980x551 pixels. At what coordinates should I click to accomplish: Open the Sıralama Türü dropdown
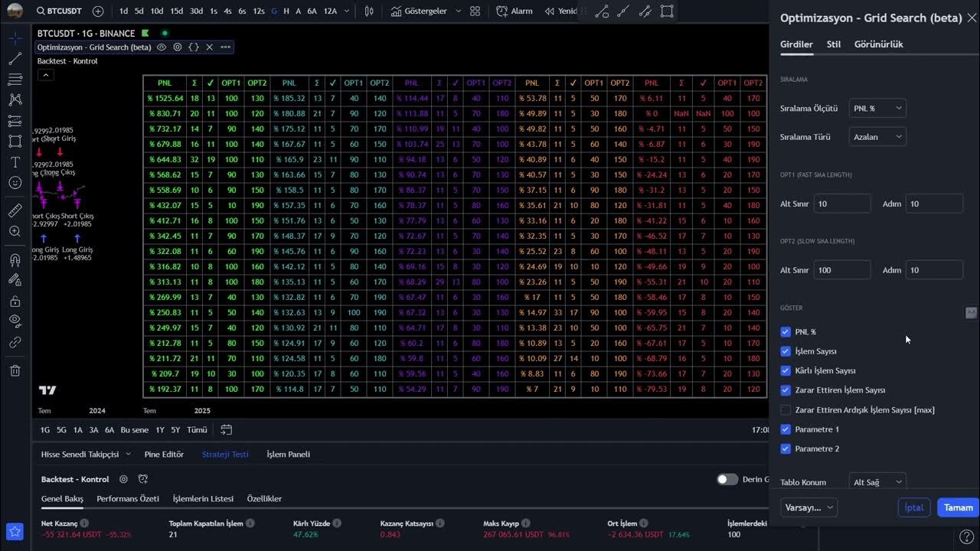877,137
